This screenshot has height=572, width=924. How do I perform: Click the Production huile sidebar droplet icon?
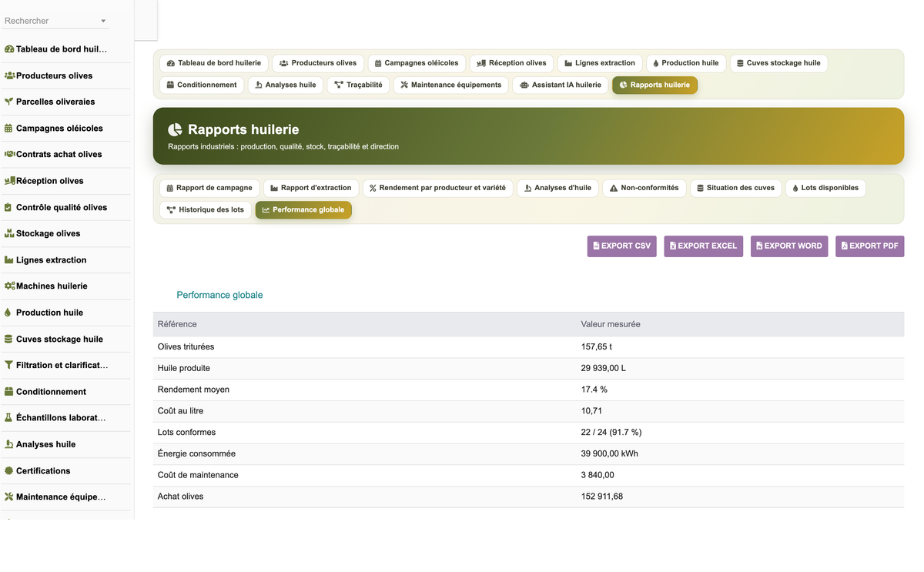click(x=8, y=313)
